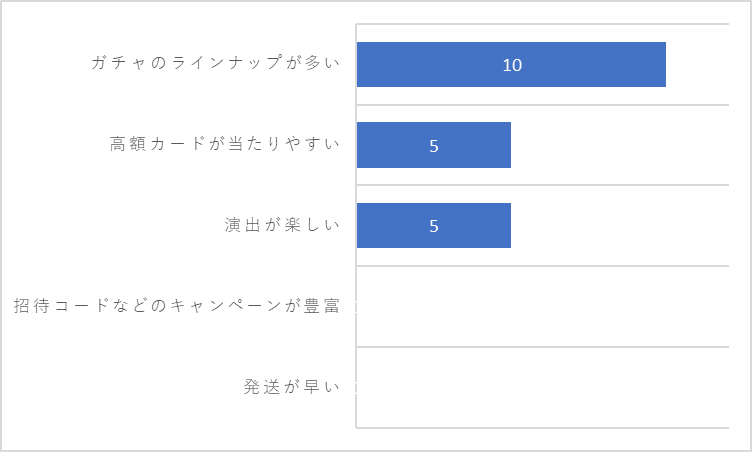Select the gridline between 高額カード and 演出 bars
This screenshot has height=452, width=752.
(543, 185)
